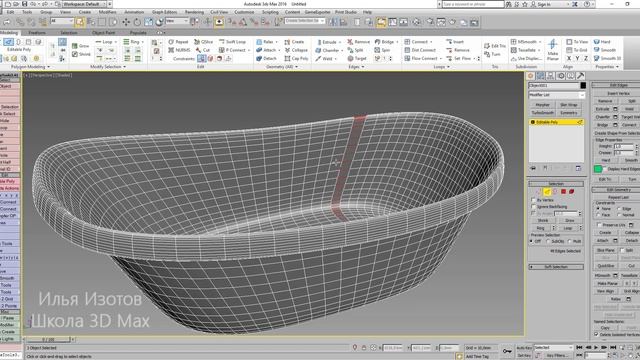Click the green hard edges color swatch
The height and width of the screenshot is (360, 640).
tap(598, 169)
